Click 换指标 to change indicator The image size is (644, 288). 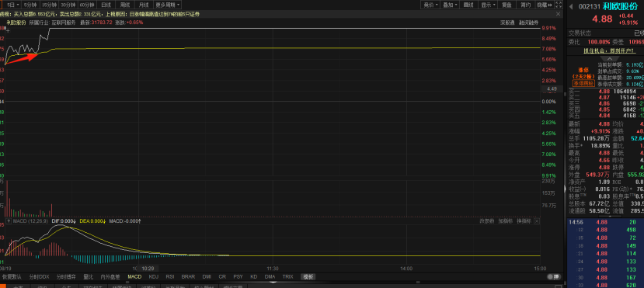[524, 221]
